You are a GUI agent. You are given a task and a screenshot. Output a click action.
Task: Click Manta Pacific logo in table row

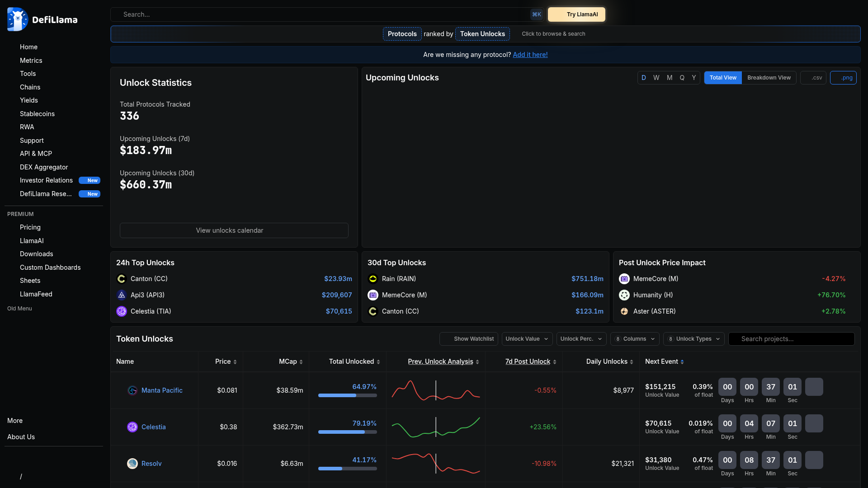(132, 390)
